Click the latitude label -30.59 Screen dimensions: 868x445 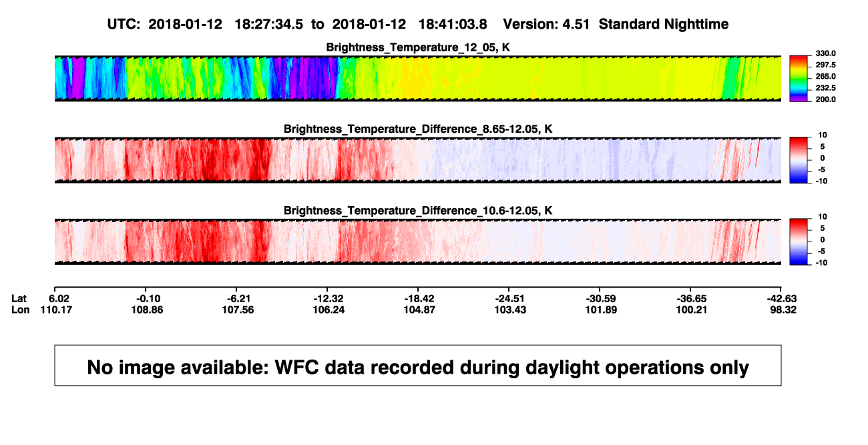[x=602, y=298]
